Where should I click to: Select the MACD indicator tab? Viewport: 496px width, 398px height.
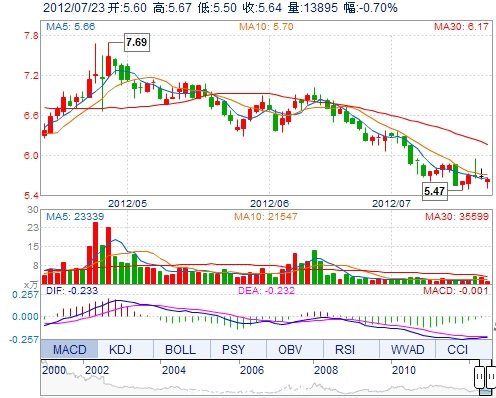pos(69,349)
